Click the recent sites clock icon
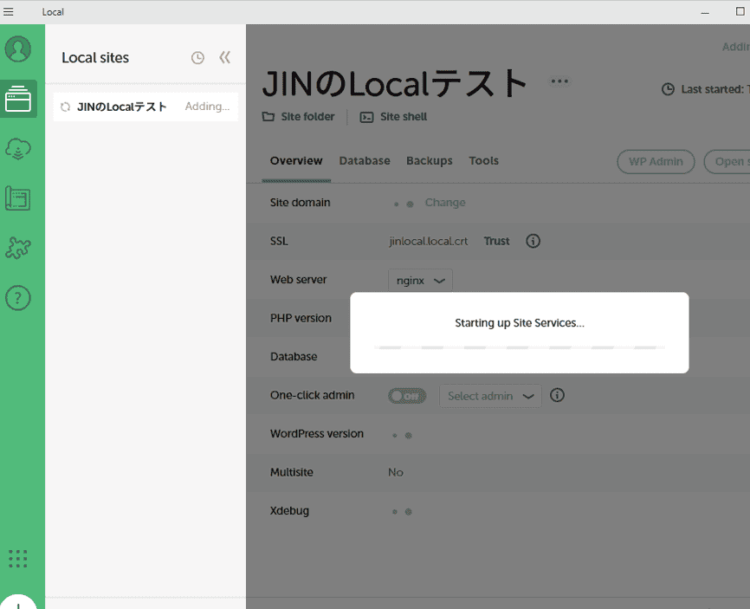Viewport: 750px width, 609px height. click(197, 58)
